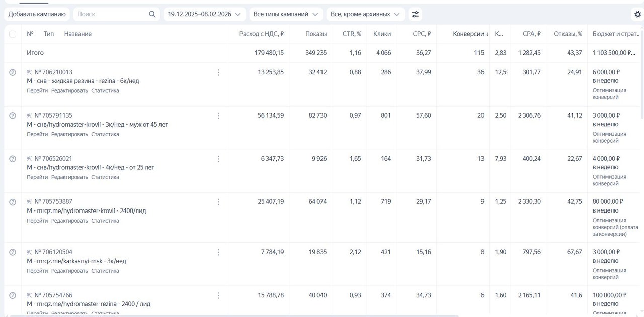This screenshot has height=317, width=644.
Task: Open three-dot menu for campaign 705753887
Action: click(218, 202)
